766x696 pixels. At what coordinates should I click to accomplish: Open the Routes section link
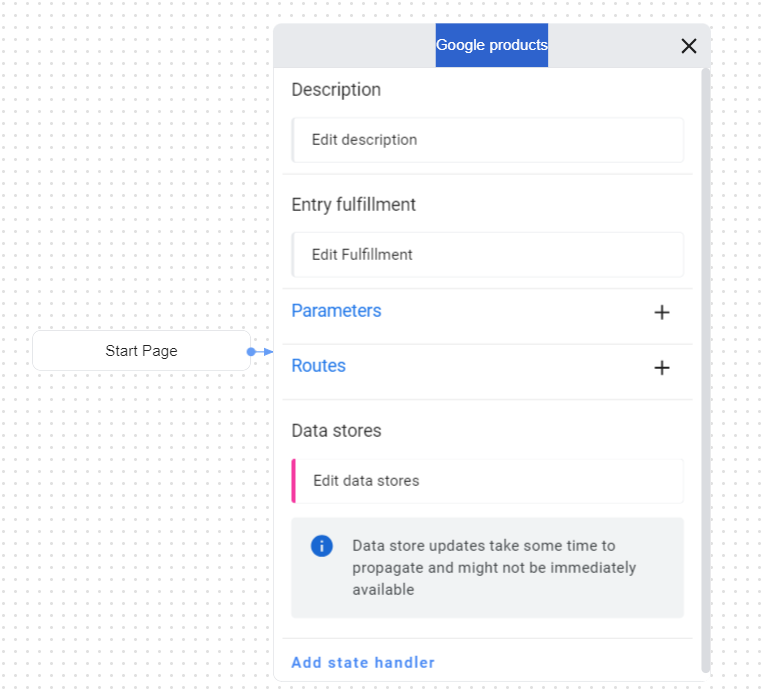pos(319,366)
